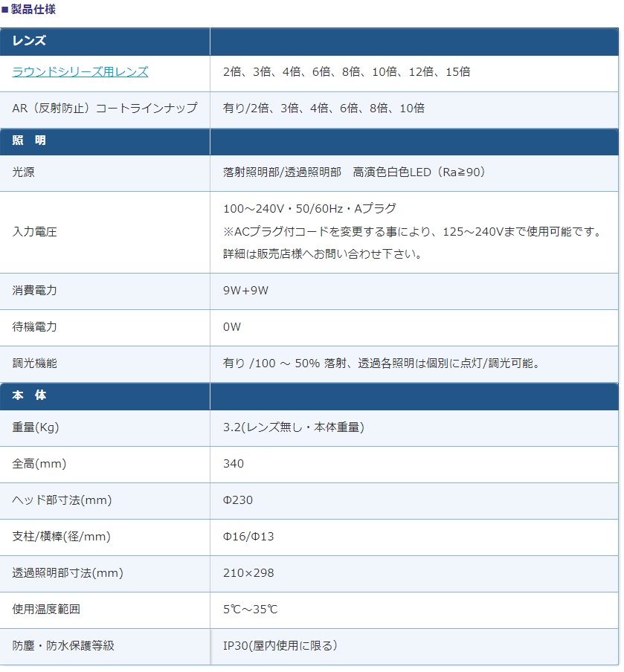The width and height of the screenshot is (624, 672).
Task: Click the 0W standby power value
Action: coord(232,327)
